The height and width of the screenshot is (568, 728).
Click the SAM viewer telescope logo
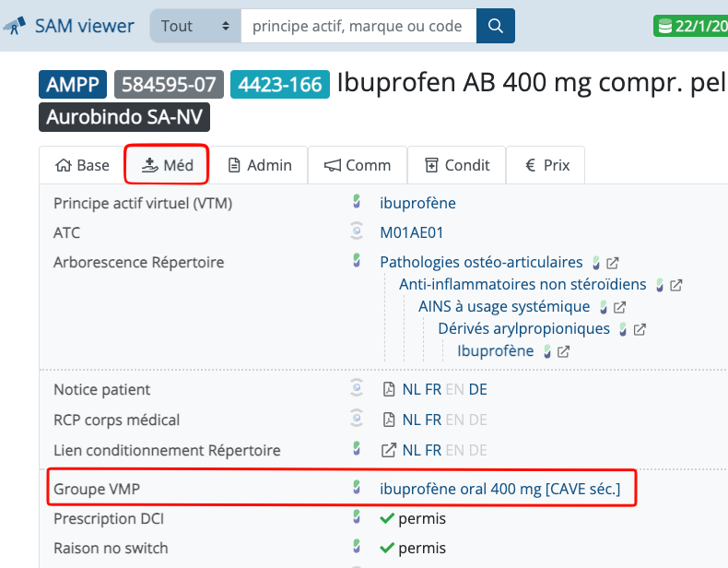pyautogui.click(x=15, y=26)
